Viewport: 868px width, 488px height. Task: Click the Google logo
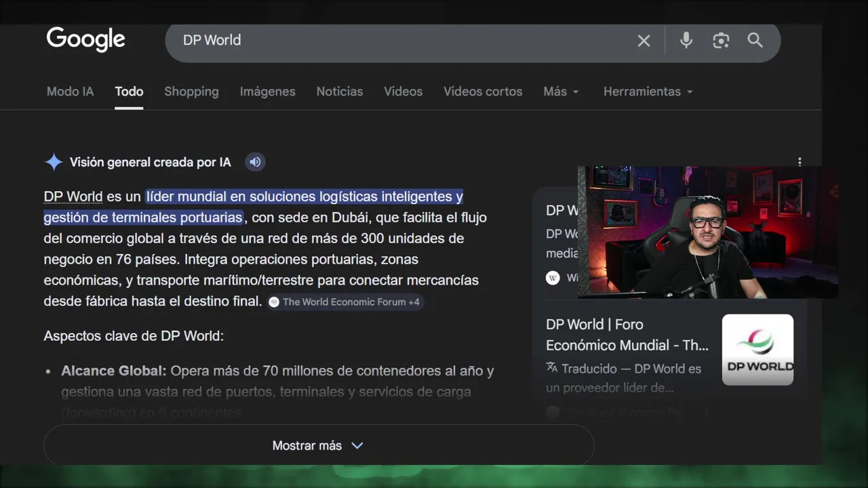pos(85,39)
